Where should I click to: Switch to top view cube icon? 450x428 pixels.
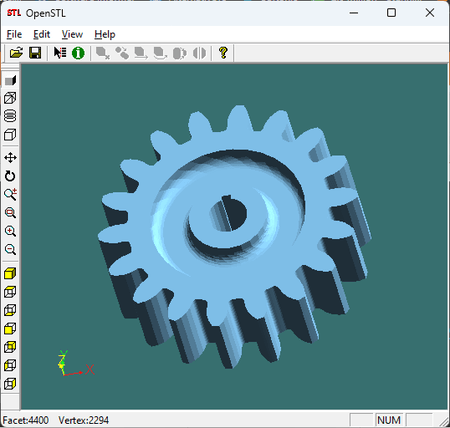tap(10, 292)
